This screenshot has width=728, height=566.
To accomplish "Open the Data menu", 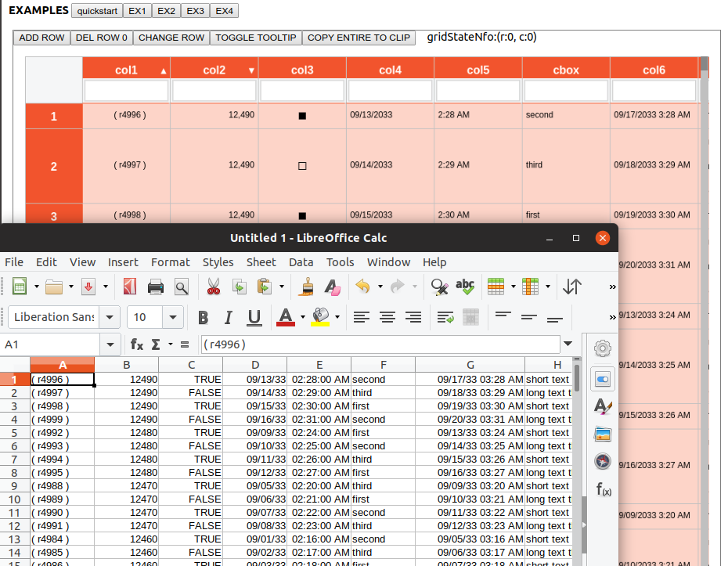I will (301, 262).
